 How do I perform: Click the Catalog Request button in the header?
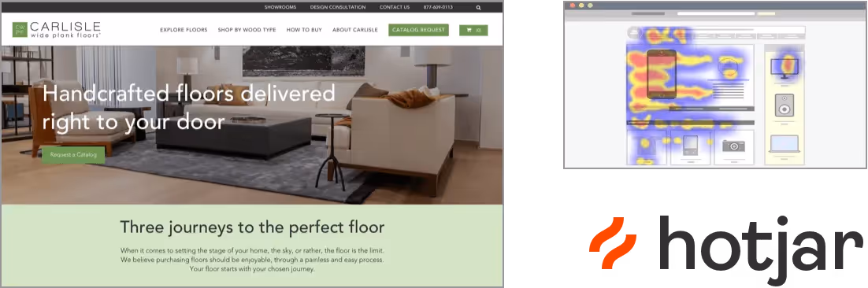(x=418, y=30)
